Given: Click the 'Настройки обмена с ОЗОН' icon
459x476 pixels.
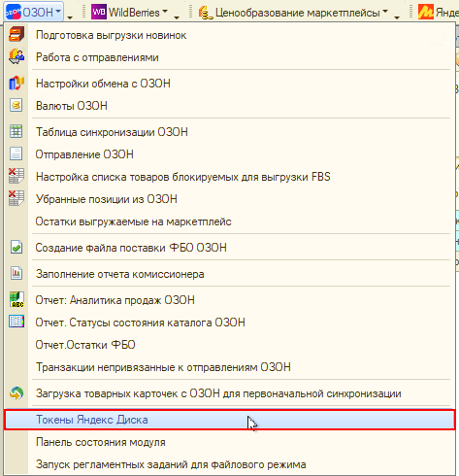Looking at the screenshot, I should pyautogui.click(x=16, y=84).
